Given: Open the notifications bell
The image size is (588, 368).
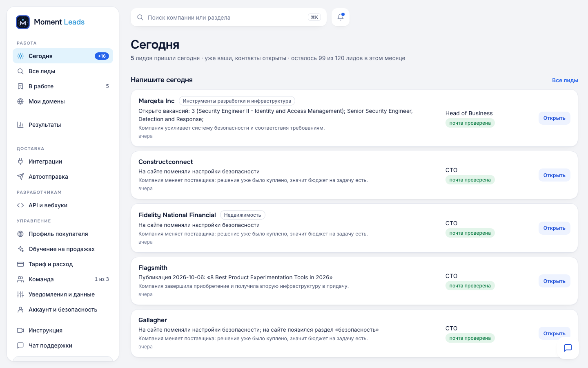Looking at the screenshot, I should [341, 17].
